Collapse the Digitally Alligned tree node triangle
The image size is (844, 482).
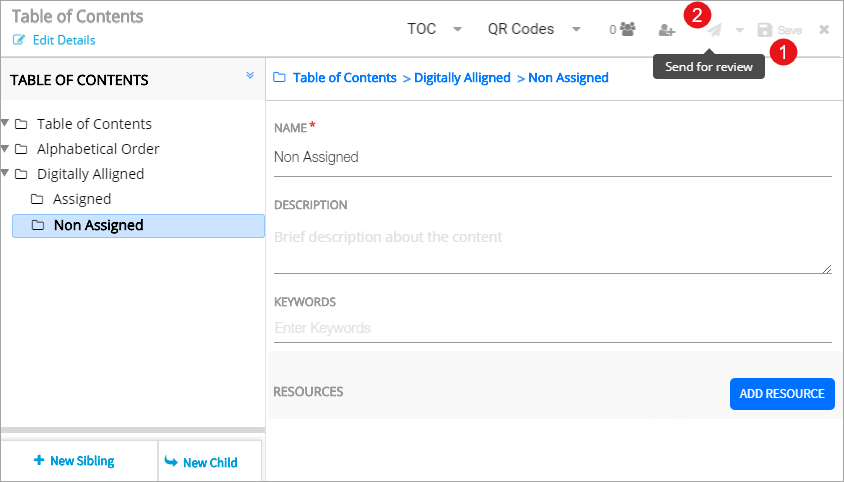coord(6,174)
